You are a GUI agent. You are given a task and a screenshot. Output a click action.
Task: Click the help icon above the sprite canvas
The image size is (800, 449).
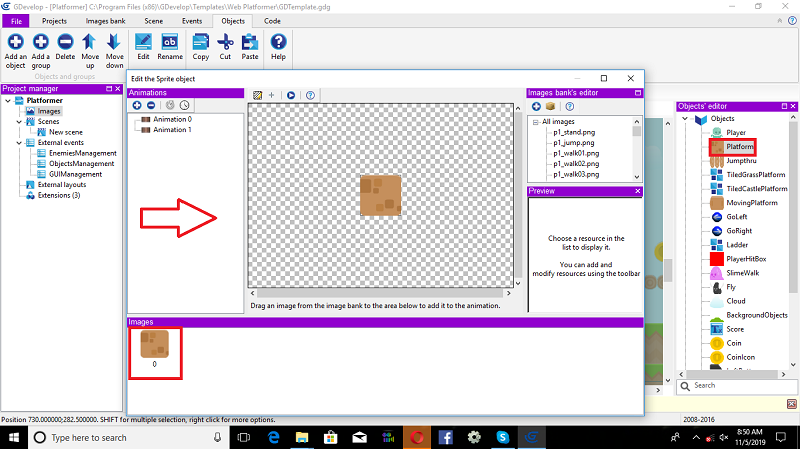(x=310, y=95)
